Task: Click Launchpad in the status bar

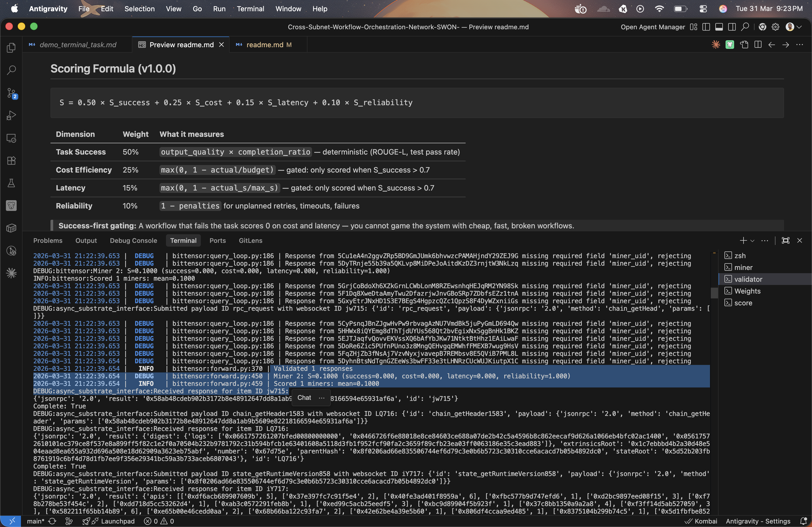Action: (x=117, y=521)
